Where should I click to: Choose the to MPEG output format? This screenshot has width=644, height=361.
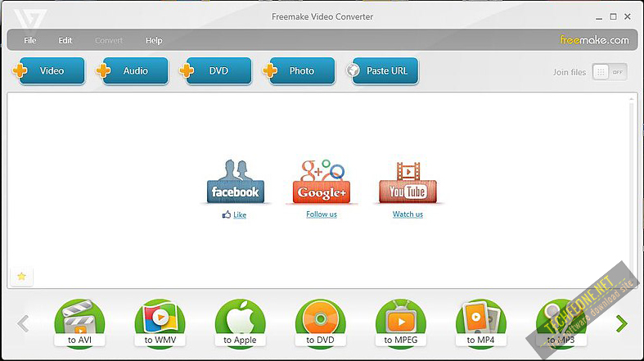point(401,323)
